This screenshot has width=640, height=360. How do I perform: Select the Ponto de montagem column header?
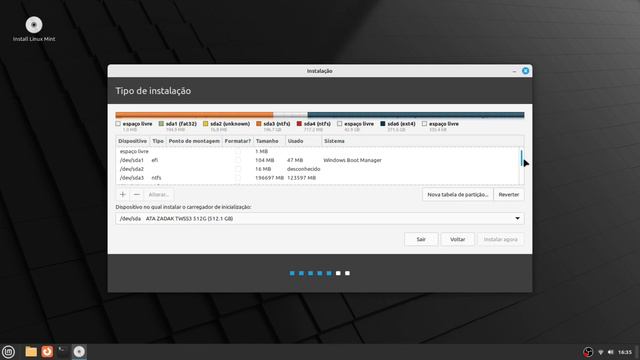(x=194, y=141)
